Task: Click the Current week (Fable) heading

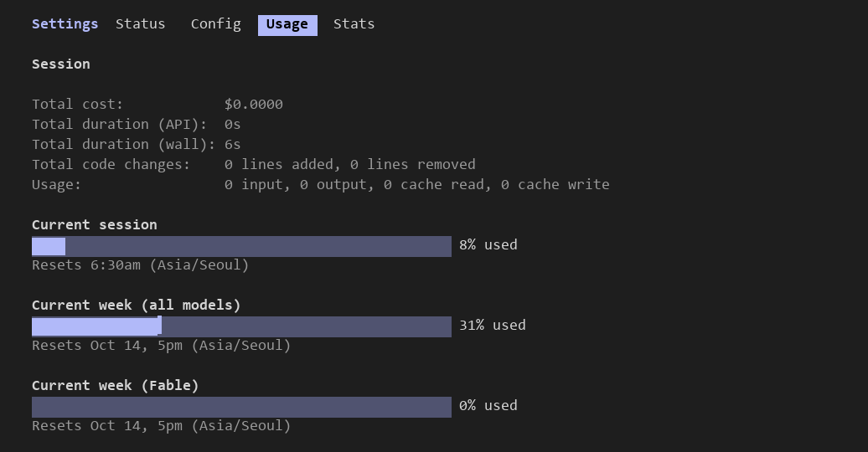Action: (115, 386)
